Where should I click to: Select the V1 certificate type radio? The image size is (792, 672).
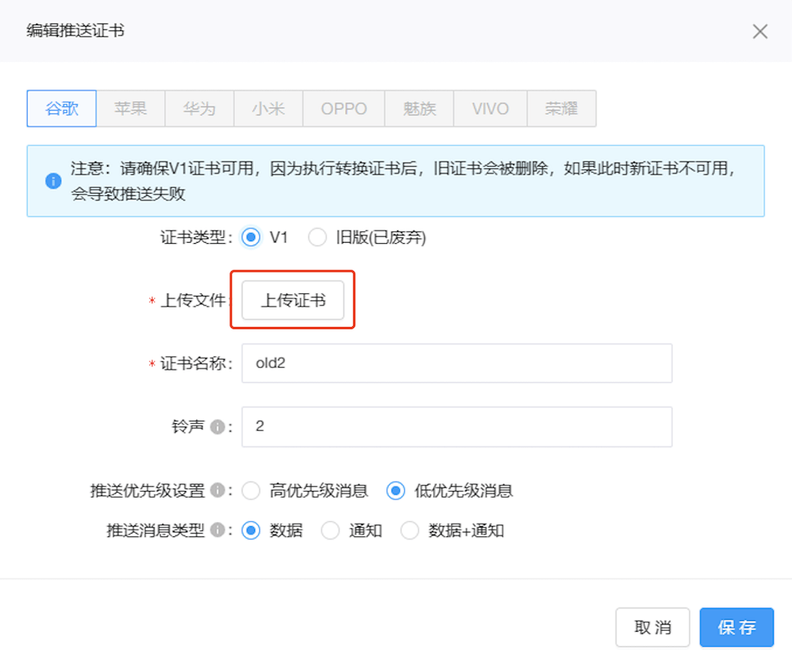[251, 238]
